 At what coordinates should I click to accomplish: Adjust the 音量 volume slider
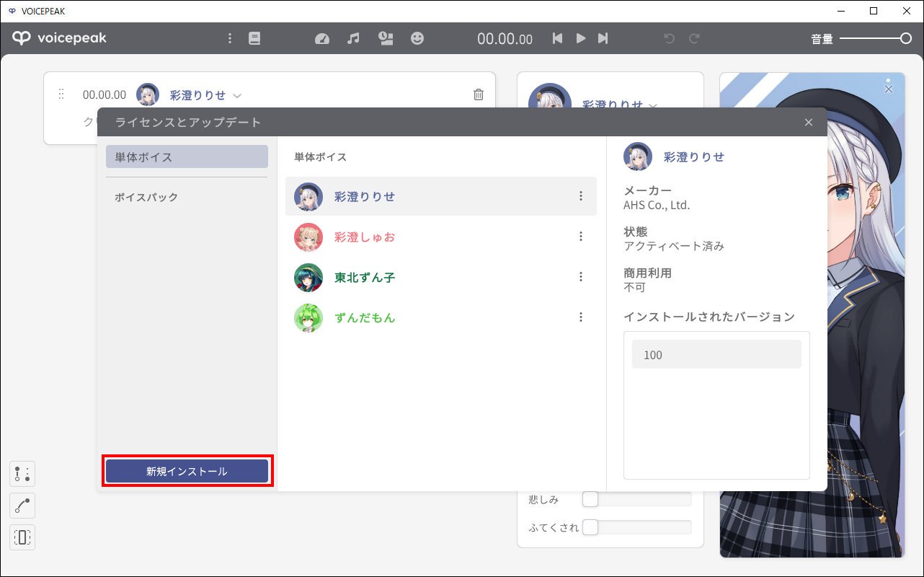click(x=876, y=38)
